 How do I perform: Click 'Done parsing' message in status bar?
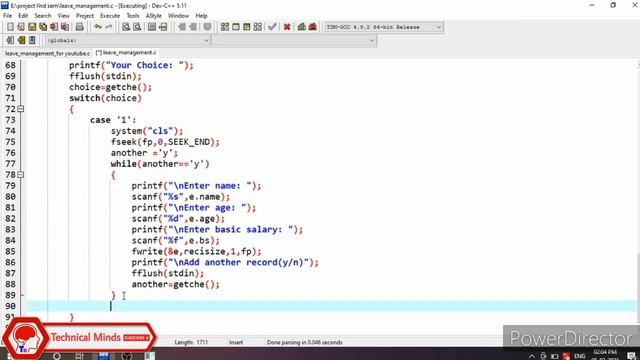(x=304, y=342)
